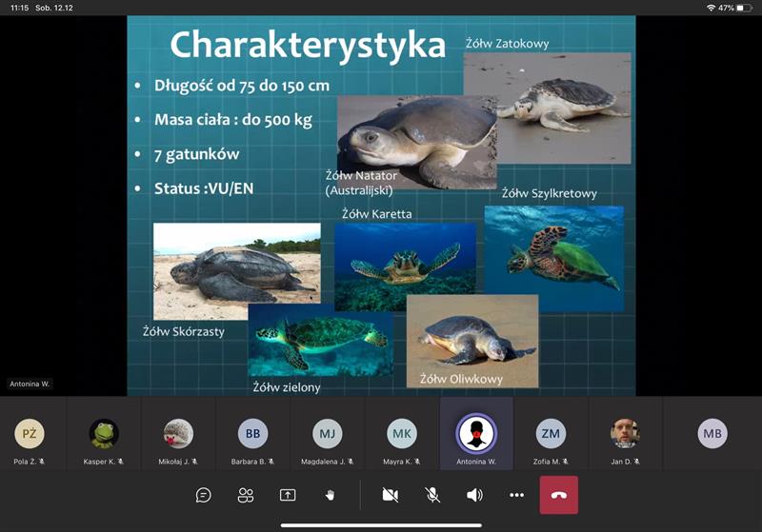Screen dimensions: 762x532
Task: Tap the MB participant avatar
Action: coord(712,434)
